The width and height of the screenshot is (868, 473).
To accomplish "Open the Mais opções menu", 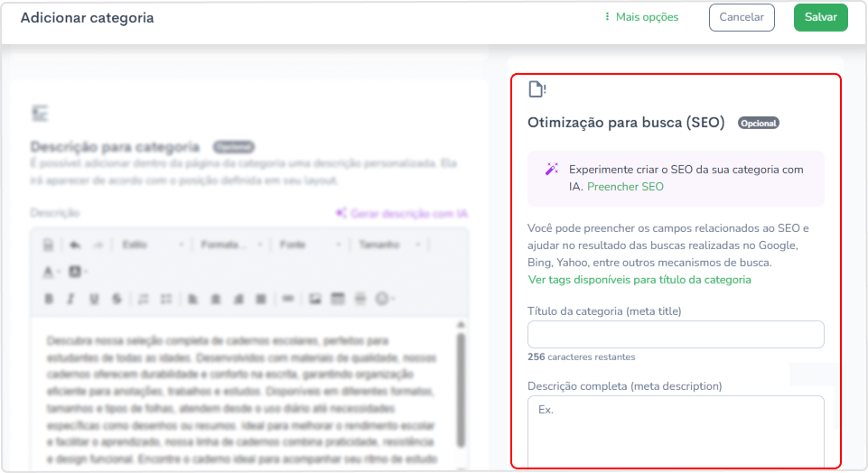I will pyautogui.click(x=641, y=17).
